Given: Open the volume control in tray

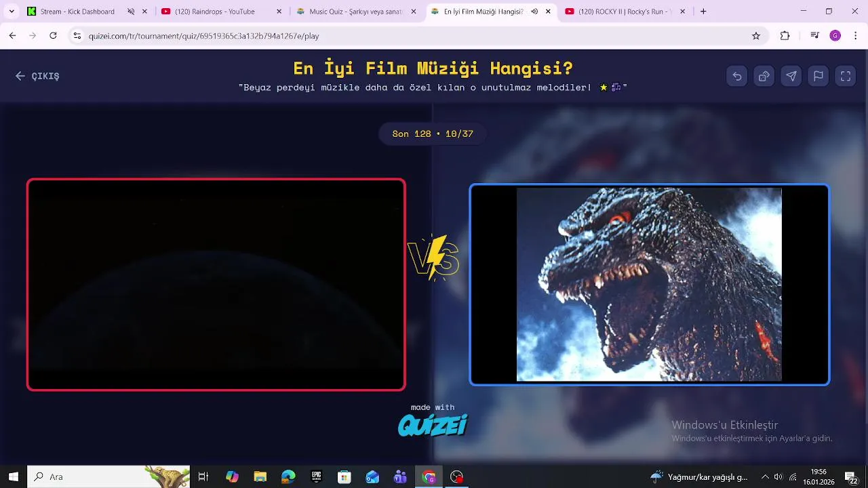Looking at the screenshot, I should tap(778, 476).
